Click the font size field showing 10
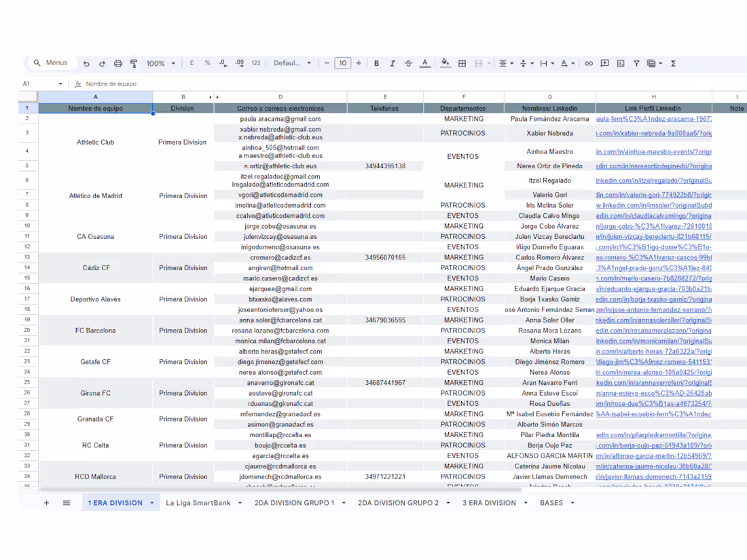Image resolution: width=747 pixels, height=560 pixels. [343, 63]
